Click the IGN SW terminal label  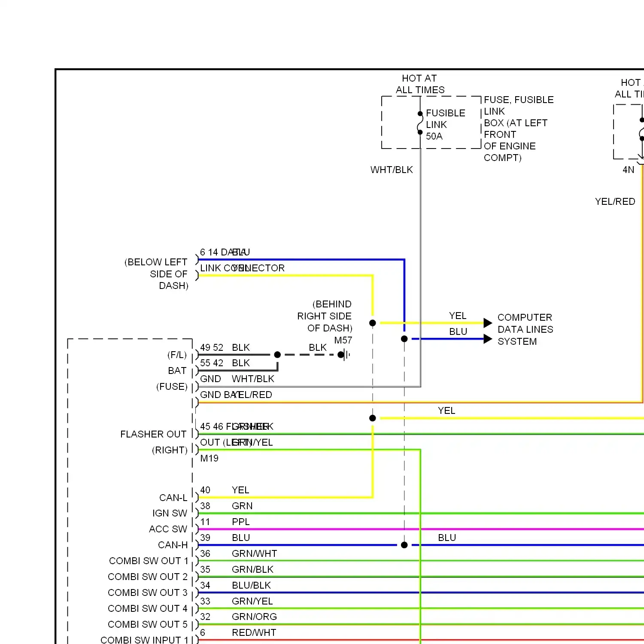[x=170, y=513]
